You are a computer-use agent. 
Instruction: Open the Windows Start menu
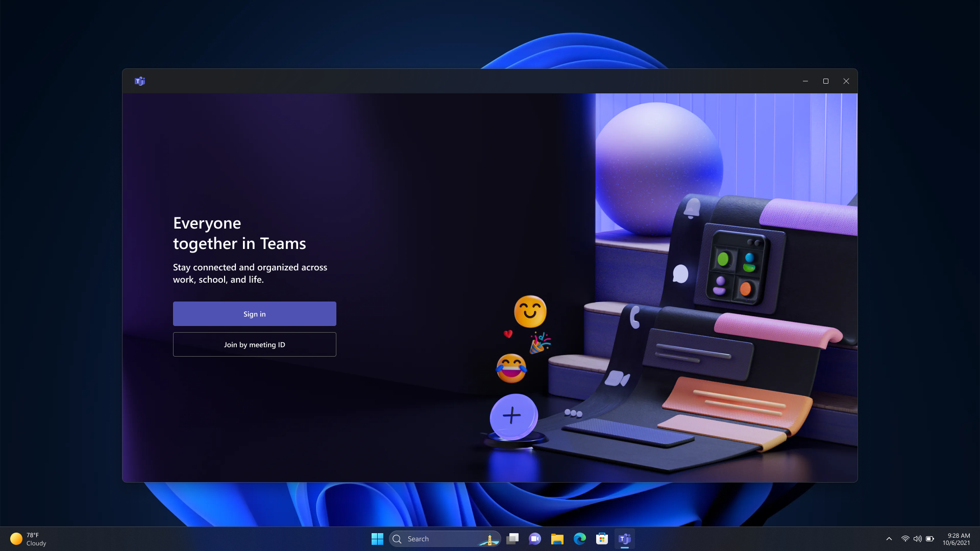coord(377,539)
